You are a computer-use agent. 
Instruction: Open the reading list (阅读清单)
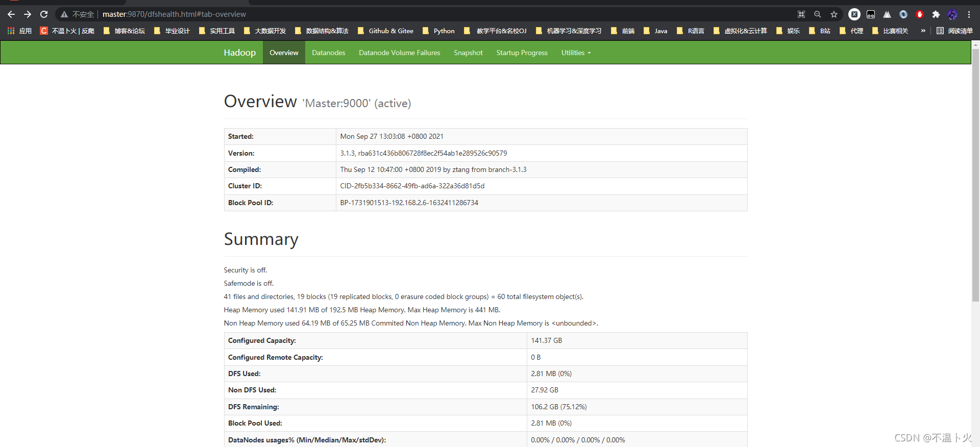[x=954, y=31]
